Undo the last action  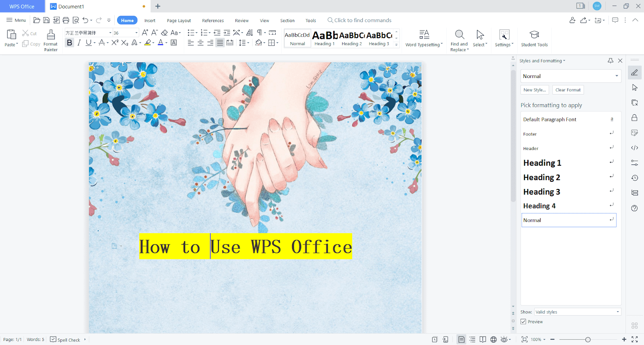85,20
